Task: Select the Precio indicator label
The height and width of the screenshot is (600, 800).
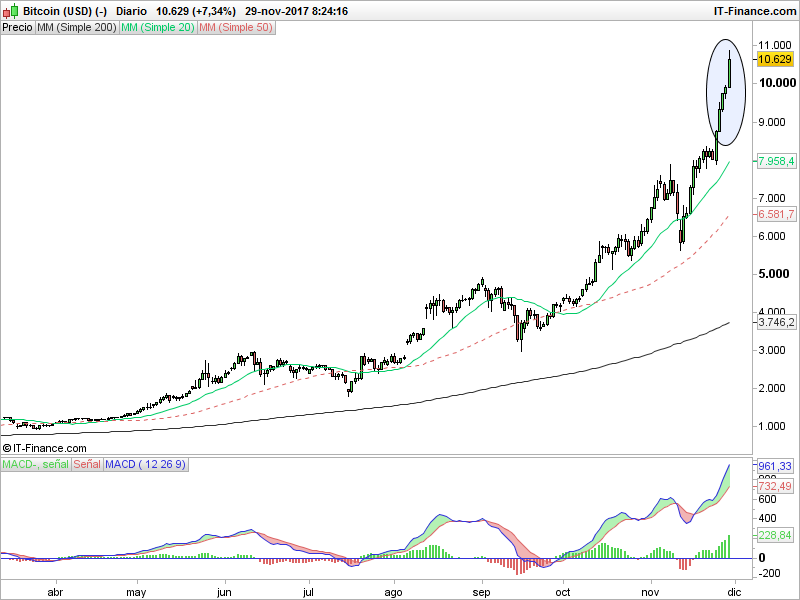Action: click(x=18, y=28)
